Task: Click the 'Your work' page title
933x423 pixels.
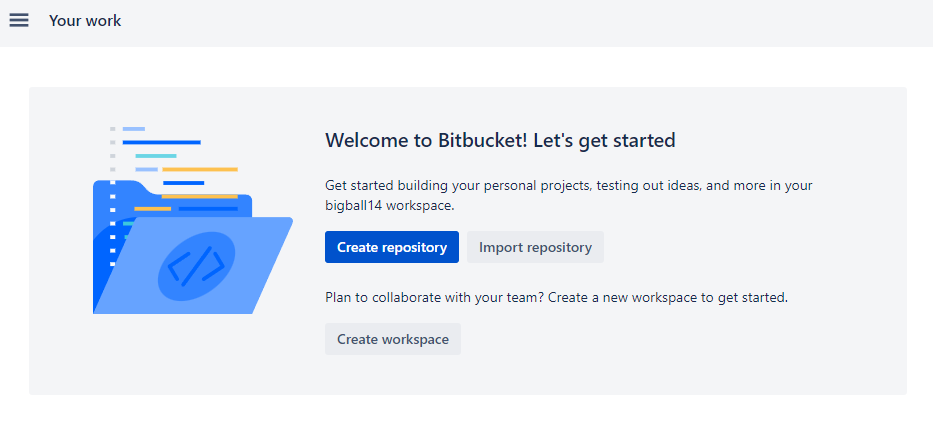Action: (x=85, y=21)
